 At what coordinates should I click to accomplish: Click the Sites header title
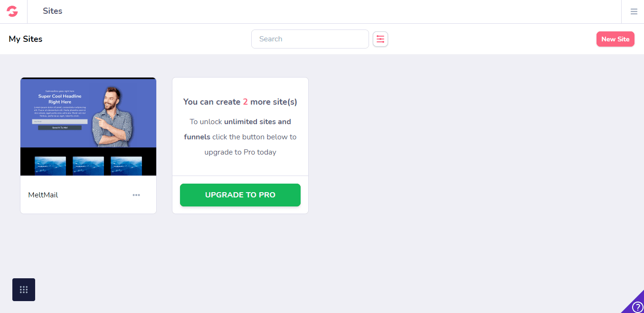(52, 11)
